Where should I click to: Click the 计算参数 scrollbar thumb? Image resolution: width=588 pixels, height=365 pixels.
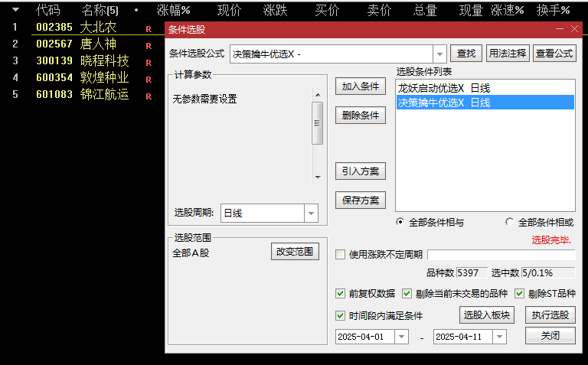[x=317, y=123]
